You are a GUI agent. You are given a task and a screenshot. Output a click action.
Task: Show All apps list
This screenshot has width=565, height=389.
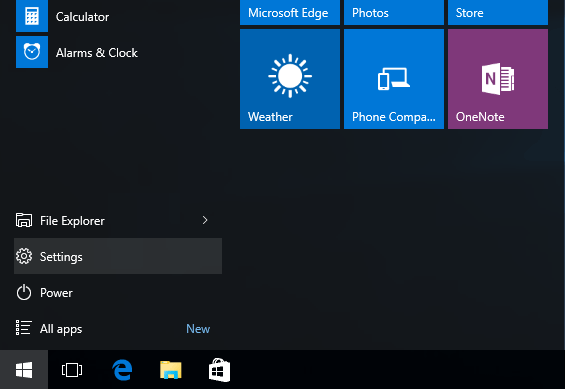click(118, 328)
